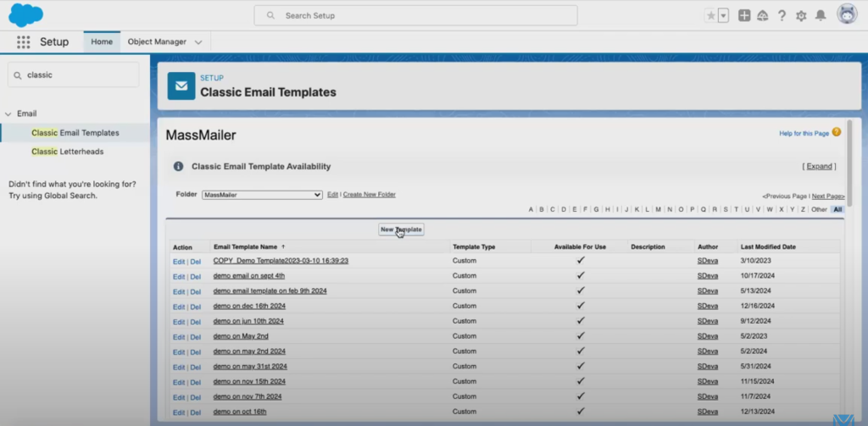
Task: Edit demo on jun 10th 2024 row
Action: point(179,322)
